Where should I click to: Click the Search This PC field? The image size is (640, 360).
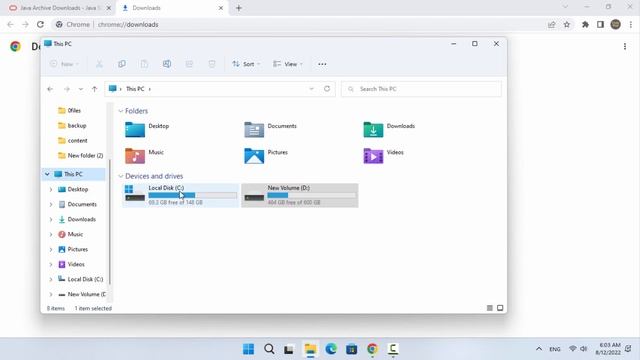pos(421,89)
